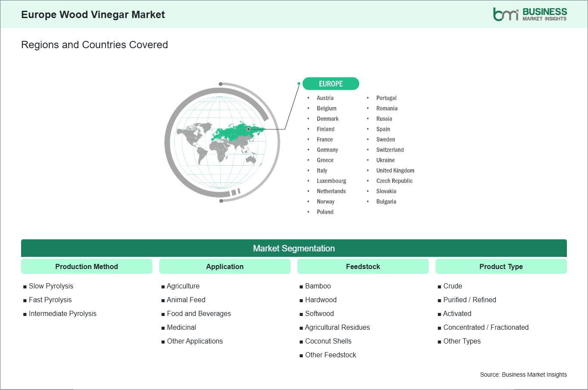
Task: Click 'Austria' in the country list
Action: coord(325,98)
